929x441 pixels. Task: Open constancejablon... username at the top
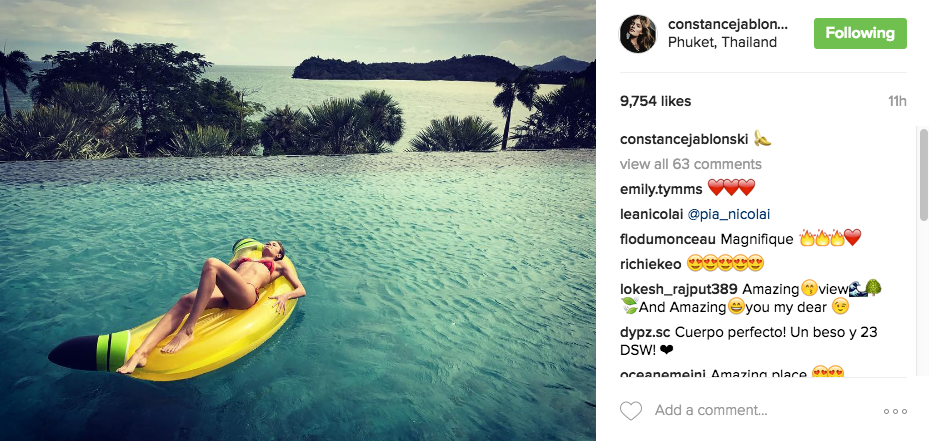point(728,24)
